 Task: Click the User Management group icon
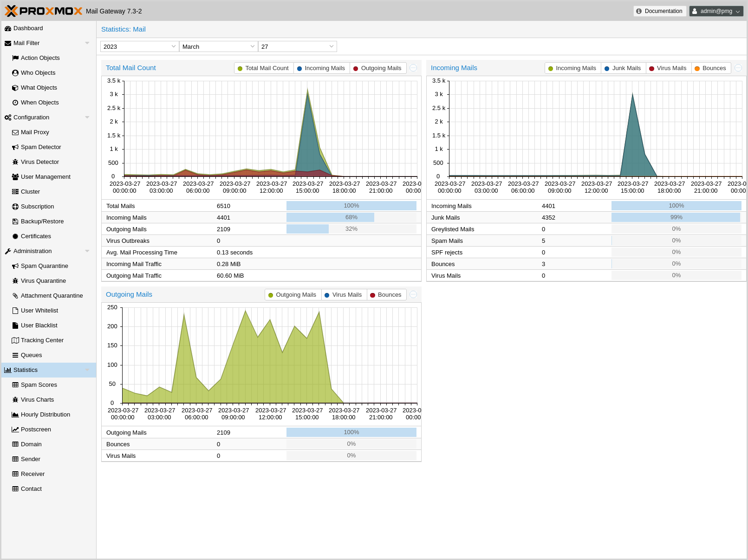point(15,177)
